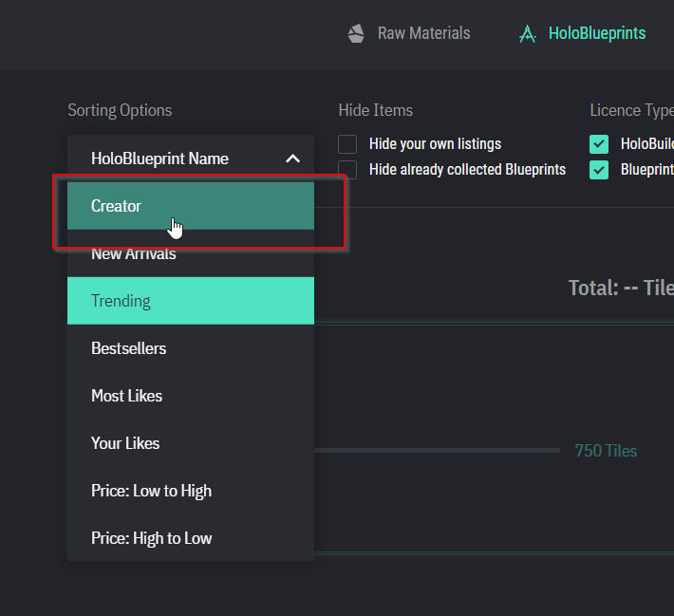674x616 pixels.
Task: Select Creator from the sorting options
Action: coord(116,206)
